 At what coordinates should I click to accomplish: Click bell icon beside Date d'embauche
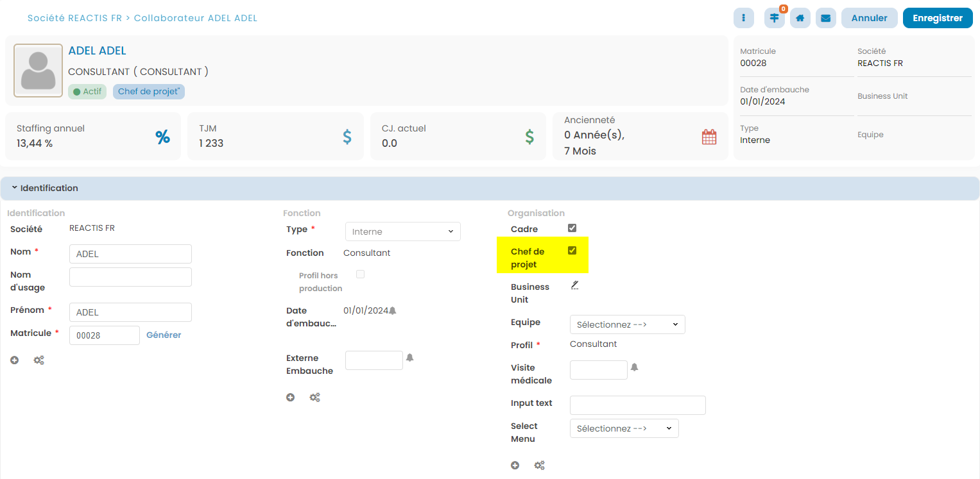tap(393, 311)
